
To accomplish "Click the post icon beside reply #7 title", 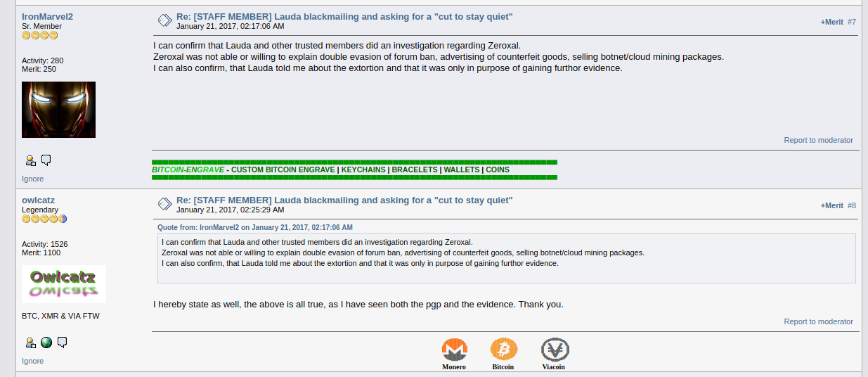I will (164, 20).
